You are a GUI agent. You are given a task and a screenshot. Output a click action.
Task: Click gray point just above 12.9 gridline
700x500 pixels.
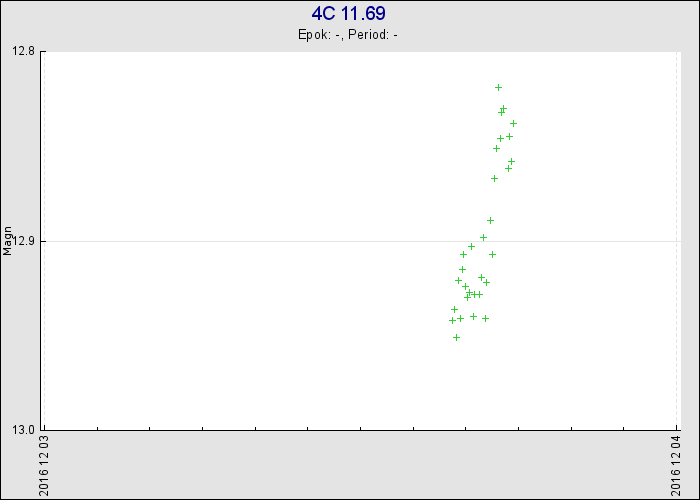483,237
